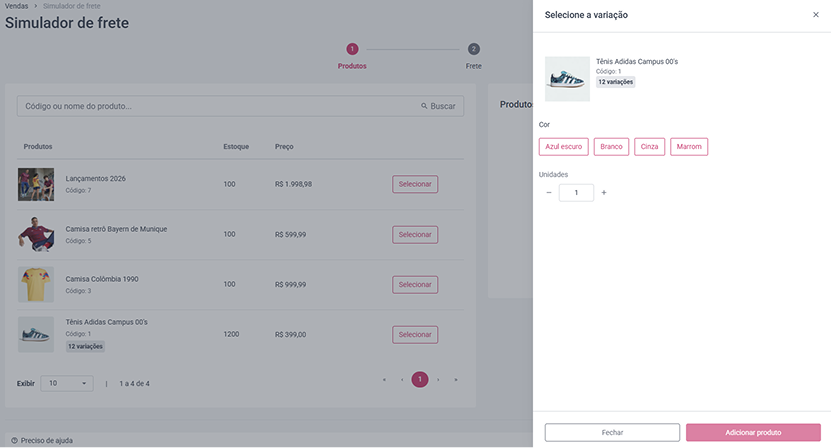The image size is (831, 448).
Task: Go to first page arrow in pagination
Action: click(x=384, y=380)
